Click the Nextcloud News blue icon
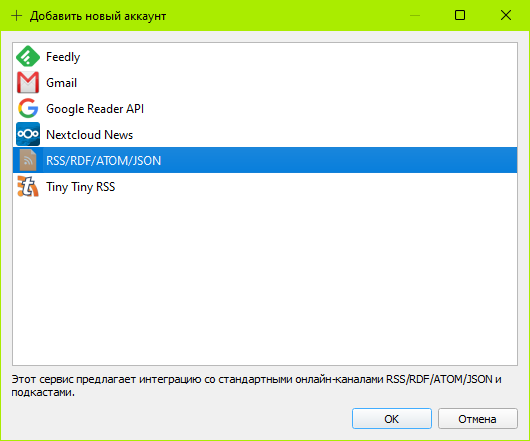 (28, 134)
